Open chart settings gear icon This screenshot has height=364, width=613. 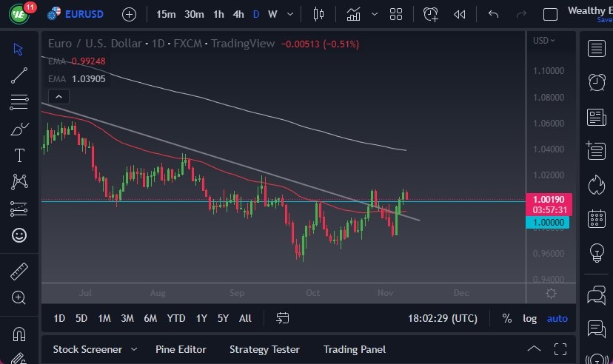click(x=551, y=293)
